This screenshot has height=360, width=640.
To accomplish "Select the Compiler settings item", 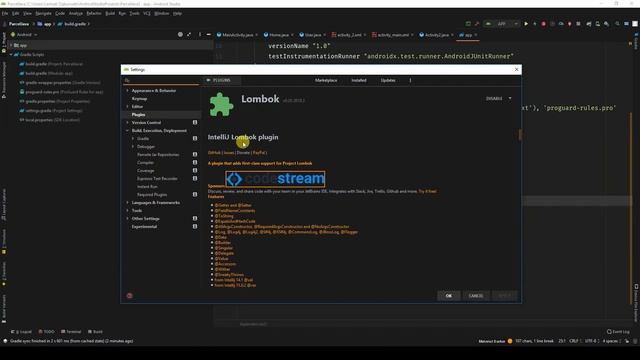I will pos(145,162).
